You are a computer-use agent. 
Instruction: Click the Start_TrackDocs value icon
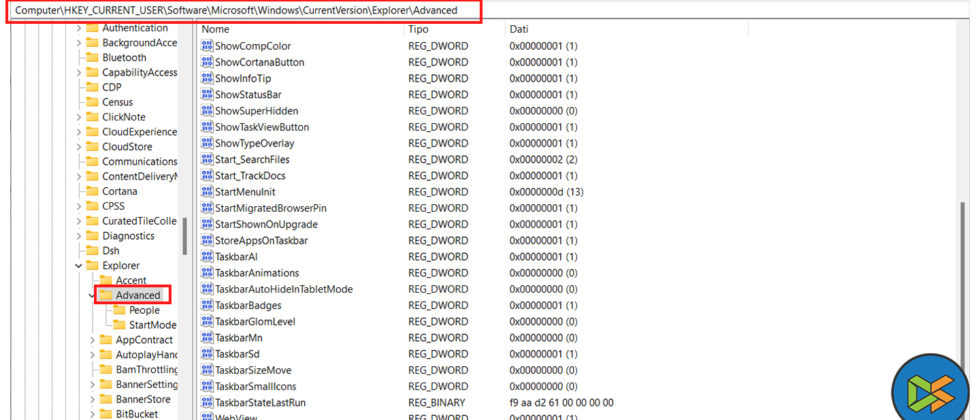coord(207,176)
